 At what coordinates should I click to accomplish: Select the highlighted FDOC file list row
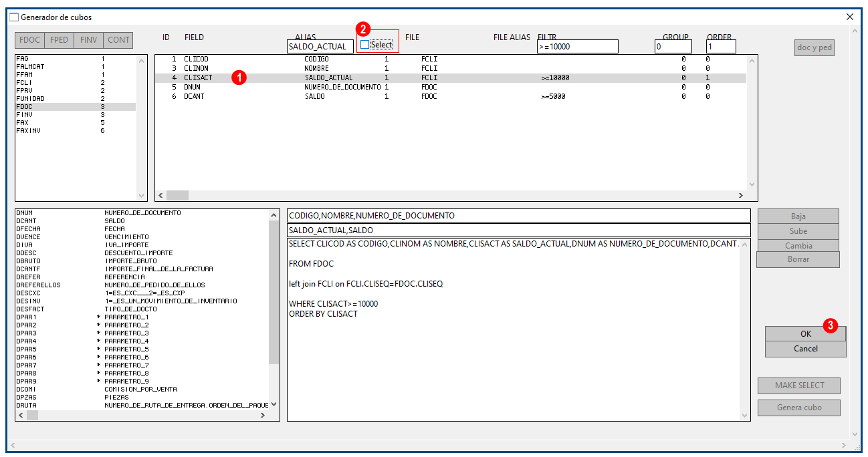(x=75, y=107)
